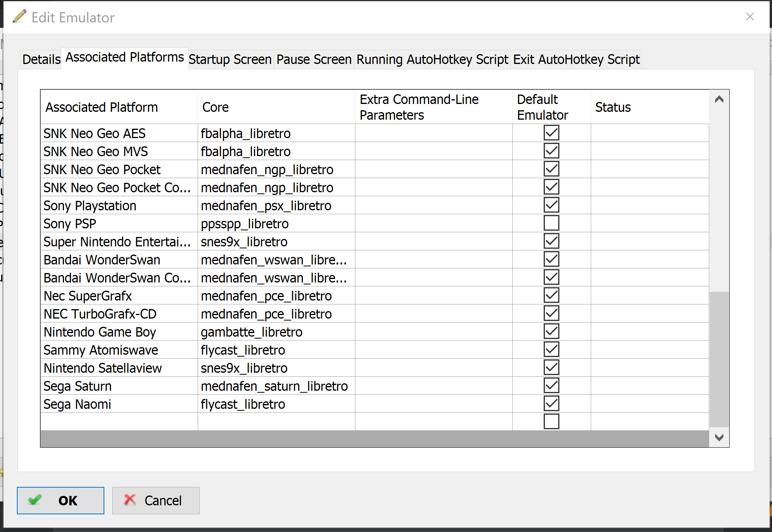The width and height of the screenshot is (772, 532).
Task: Click the pencil Edit Emulator icon
Action: coord(20,16)
